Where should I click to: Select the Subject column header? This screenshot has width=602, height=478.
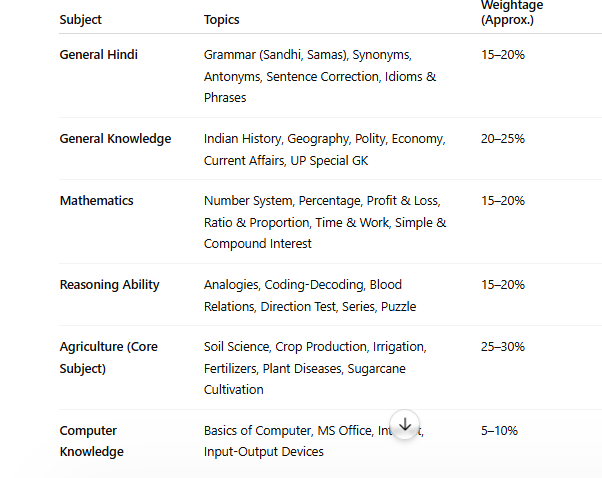pyautogui.click(x=80, y=20)
